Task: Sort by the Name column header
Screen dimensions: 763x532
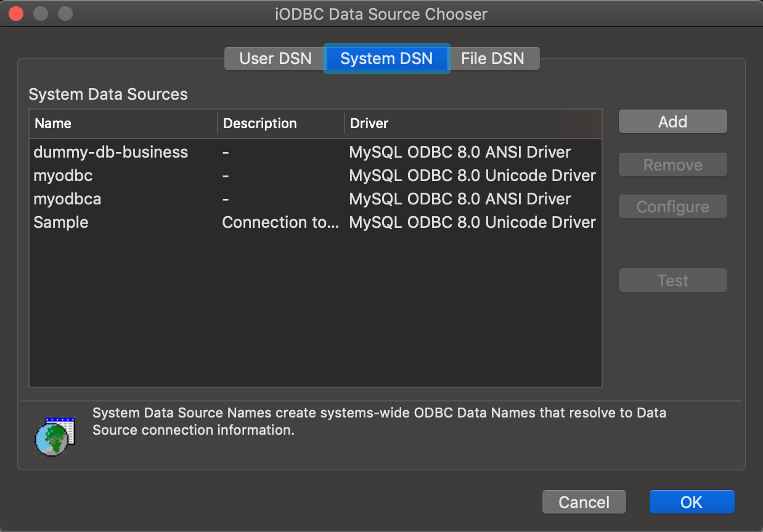Action: point(123,123)
